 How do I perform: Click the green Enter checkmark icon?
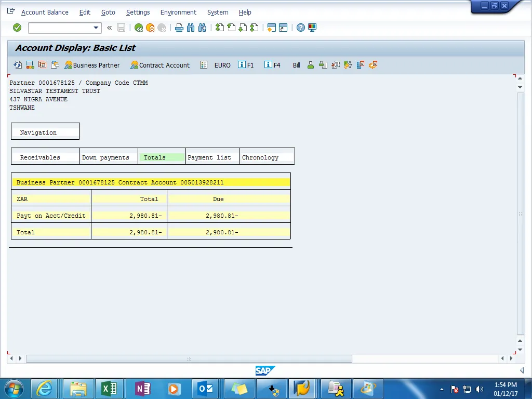[17, 28]
